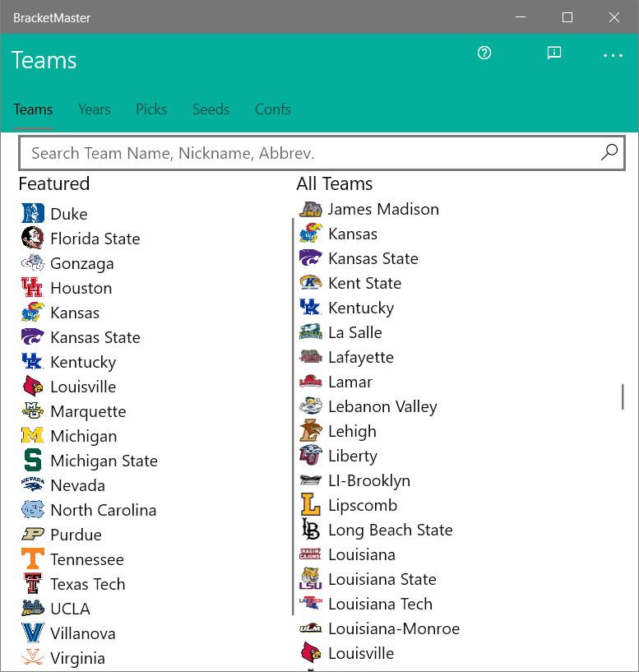Switch to the Teams tab
The height and width of the screenshot is (672, 639).
point(33,109)
